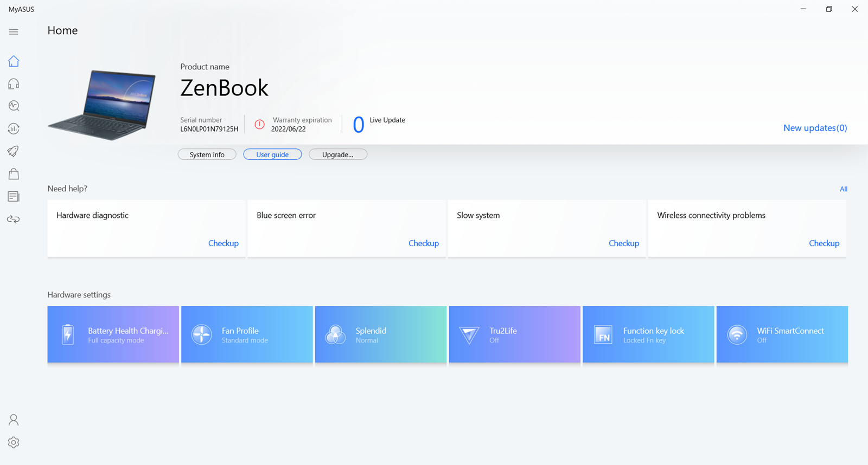Open Function key lock tile
This screenshot has height=465, width=868.
coord(648,334)
